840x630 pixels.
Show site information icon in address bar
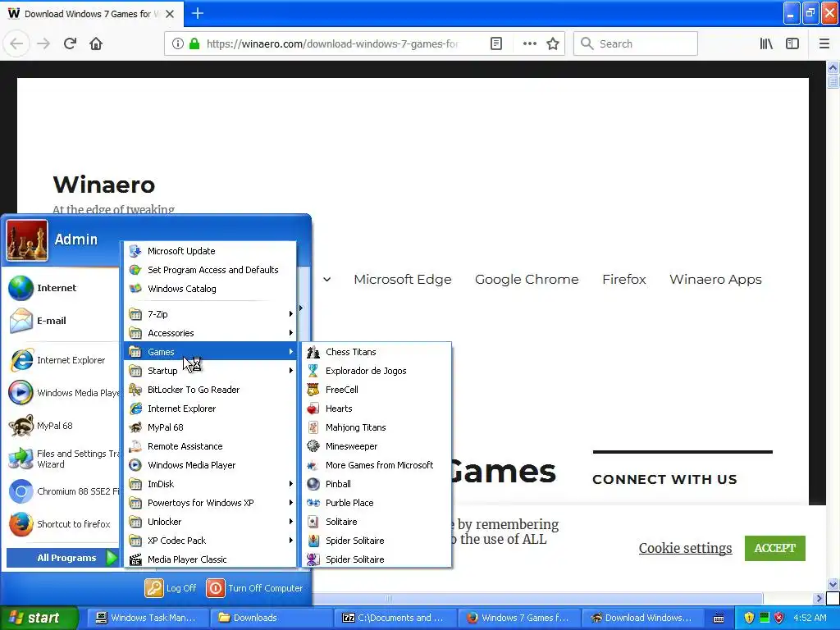click(x=178, y=43)
